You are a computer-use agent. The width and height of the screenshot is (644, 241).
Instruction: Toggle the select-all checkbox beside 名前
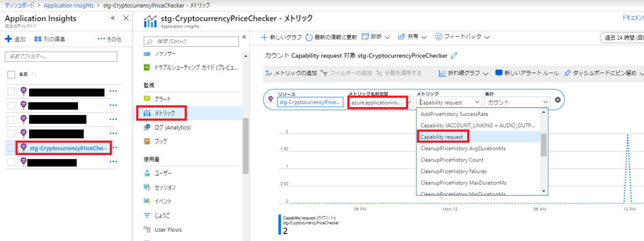11,74
